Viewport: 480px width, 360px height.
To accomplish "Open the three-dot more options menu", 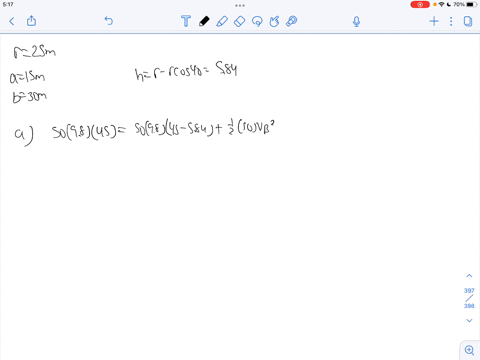I will pyautogui.click(x=451, y=22).
